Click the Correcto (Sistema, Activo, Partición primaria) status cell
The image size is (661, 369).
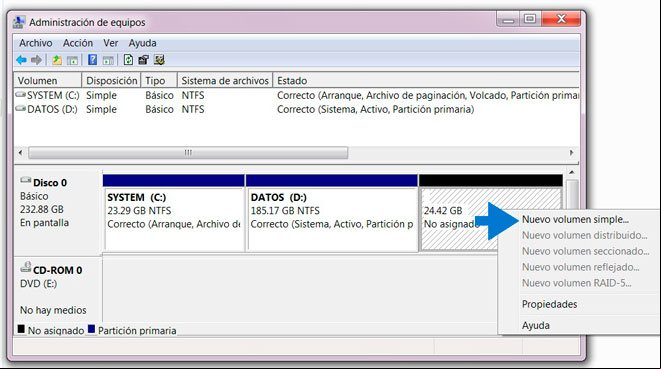click(x=375, y=109)
